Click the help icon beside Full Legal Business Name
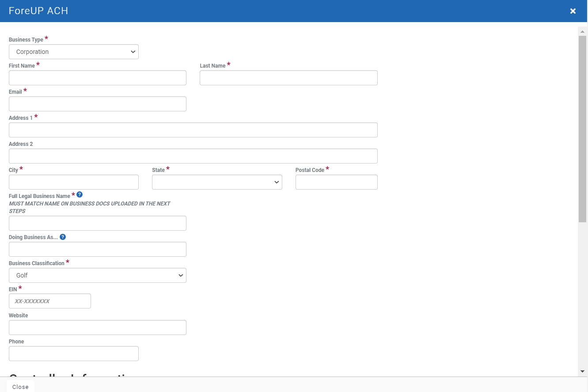Image resolution: width=588 pixels, height=392 pixels. click(x=80, y=194)
